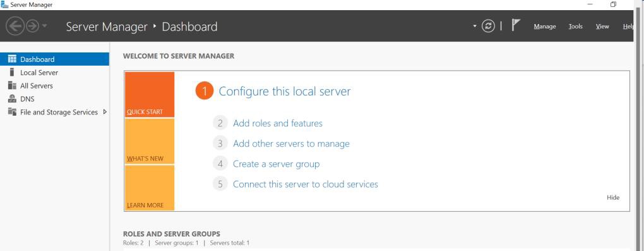Image resolution: width=644 pixels, height=251 pixels.
Task: Click the 'Servers total: 1' text
Action: click(229, 243)
